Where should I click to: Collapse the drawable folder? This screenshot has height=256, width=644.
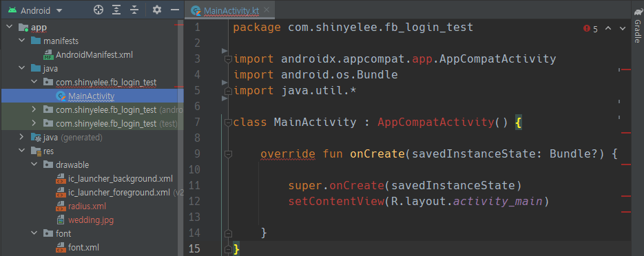[x=34, y=165]
